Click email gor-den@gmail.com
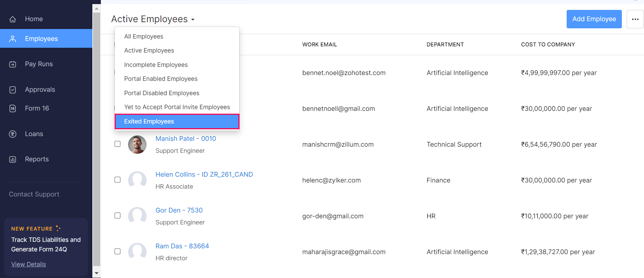The width and height of the screenshot is (644, 278). (333, 216)
